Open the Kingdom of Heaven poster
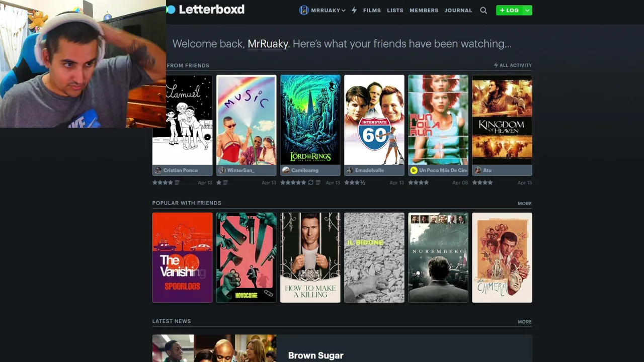The image size is (644, 362). tap(502, 120)
